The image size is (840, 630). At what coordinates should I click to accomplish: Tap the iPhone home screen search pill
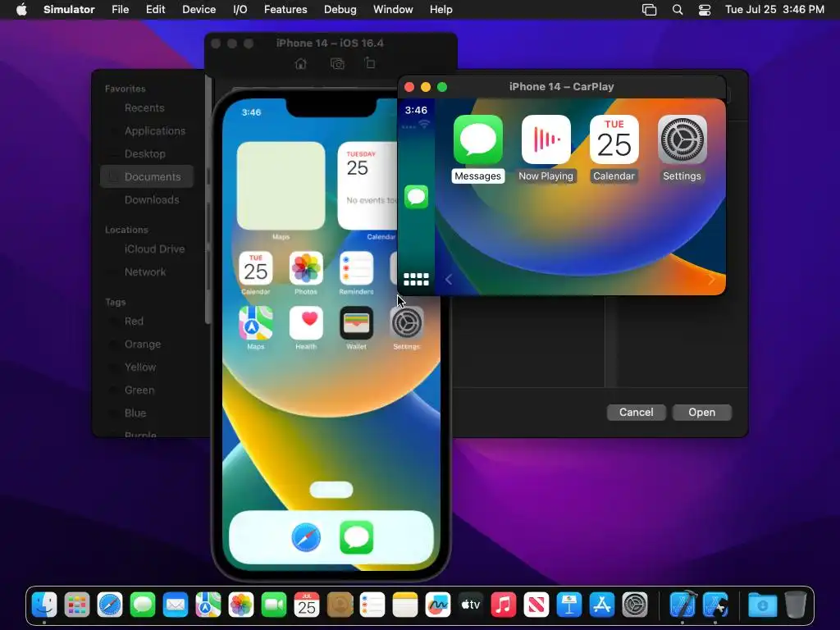pos(331,490)
